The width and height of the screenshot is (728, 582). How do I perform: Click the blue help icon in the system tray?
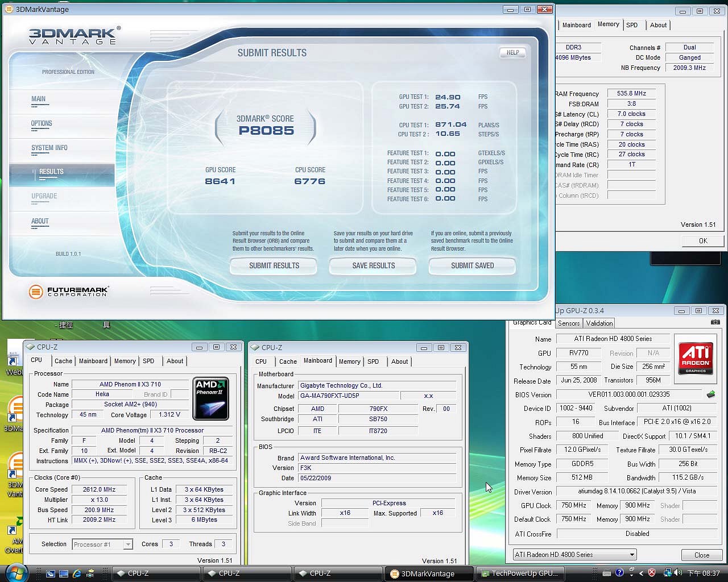[619, 573]
